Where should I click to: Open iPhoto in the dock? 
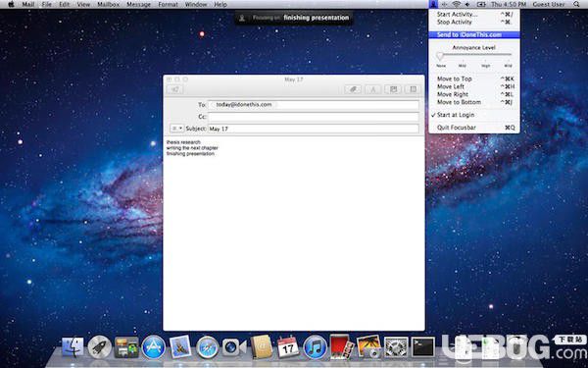pos(368,346)
